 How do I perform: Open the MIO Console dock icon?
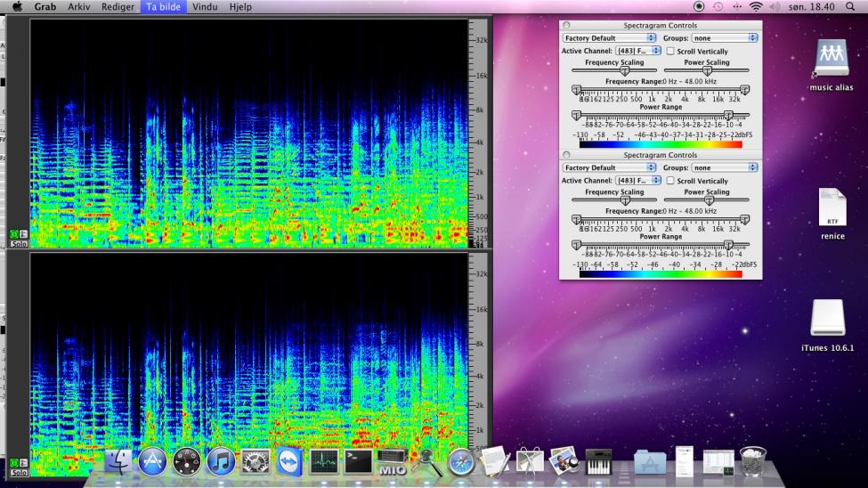point(392,461)
